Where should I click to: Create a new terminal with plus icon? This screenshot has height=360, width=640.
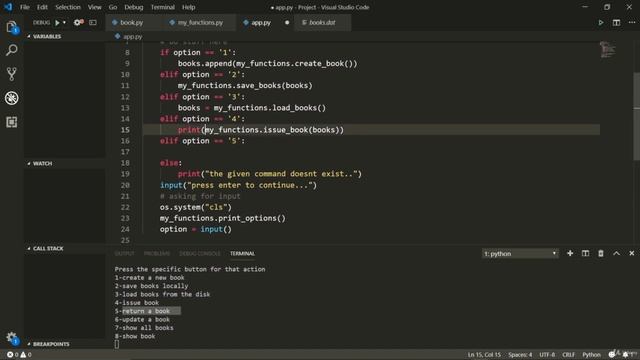click(x=570, y=253)
